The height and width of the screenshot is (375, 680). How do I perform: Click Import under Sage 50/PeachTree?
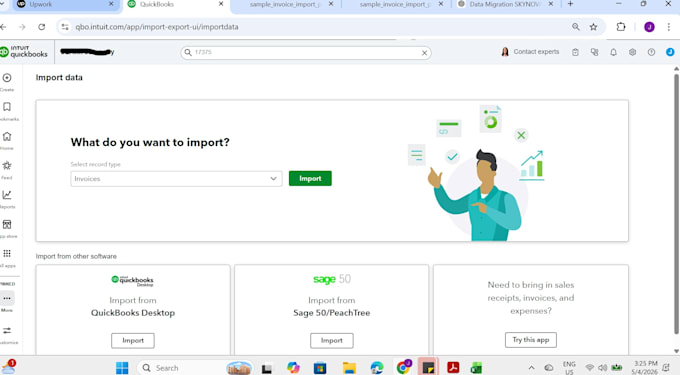click(332, 341)
